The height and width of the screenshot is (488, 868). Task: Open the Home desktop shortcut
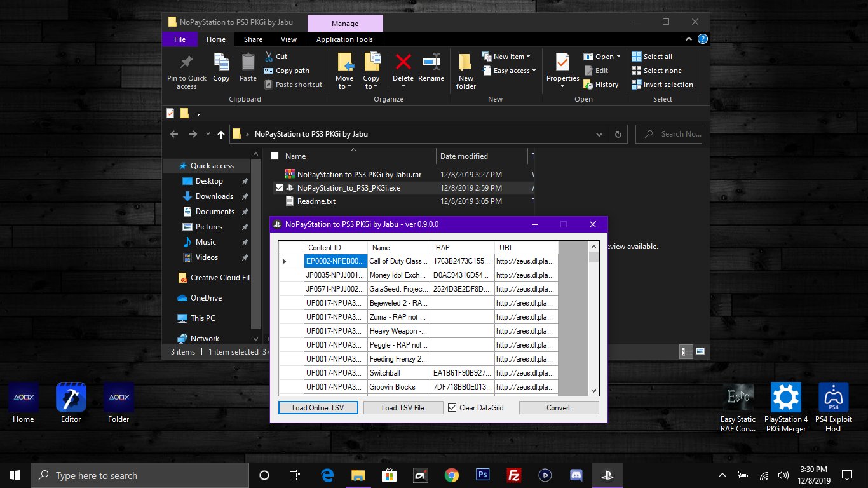point(24,403)
